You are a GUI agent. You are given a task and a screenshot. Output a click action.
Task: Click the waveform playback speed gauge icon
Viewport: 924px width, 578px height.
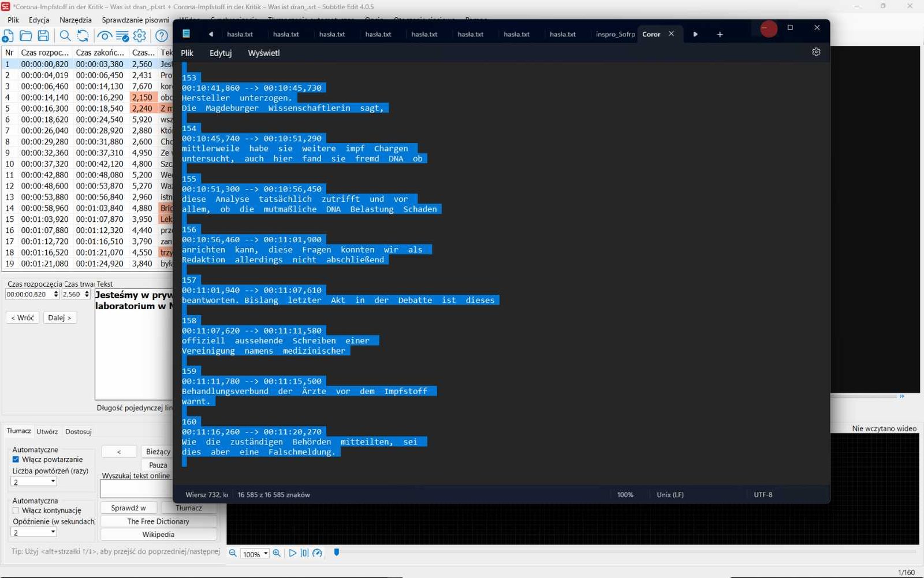click(317, 553)
